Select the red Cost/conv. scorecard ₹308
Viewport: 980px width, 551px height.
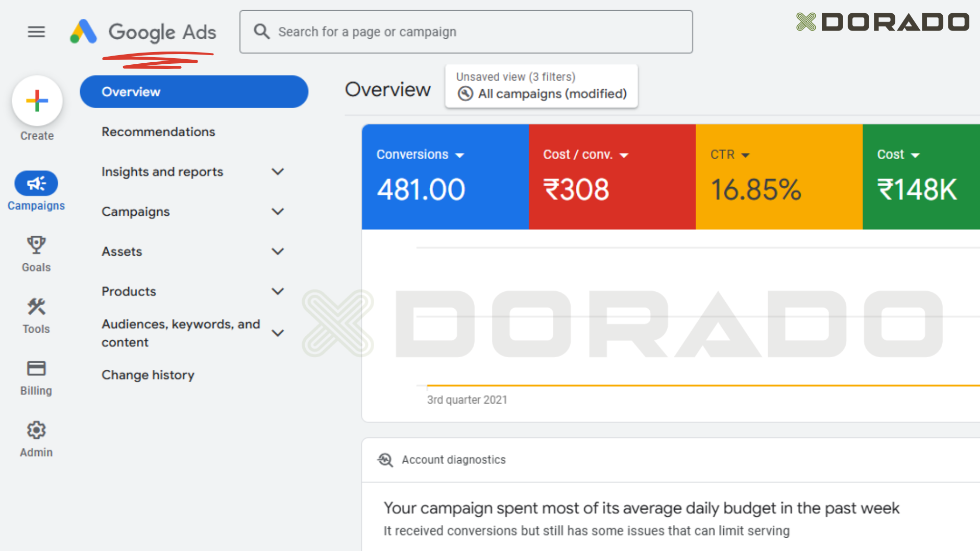tap(612, 177)
